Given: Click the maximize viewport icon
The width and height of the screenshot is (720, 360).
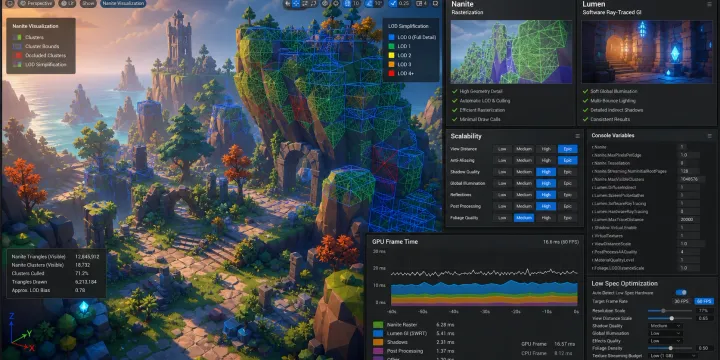Looking at the screenshot, I should 435,3.
